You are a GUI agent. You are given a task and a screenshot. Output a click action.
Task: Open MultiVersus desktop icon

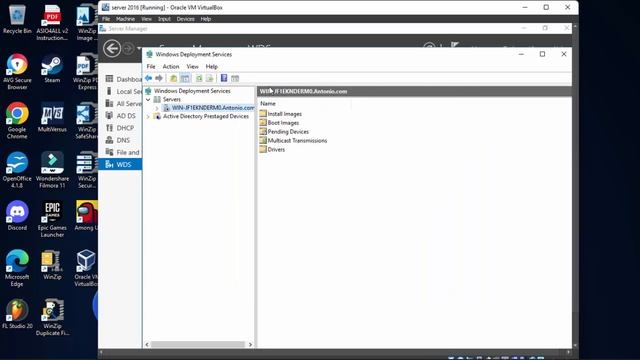[52, 118]
